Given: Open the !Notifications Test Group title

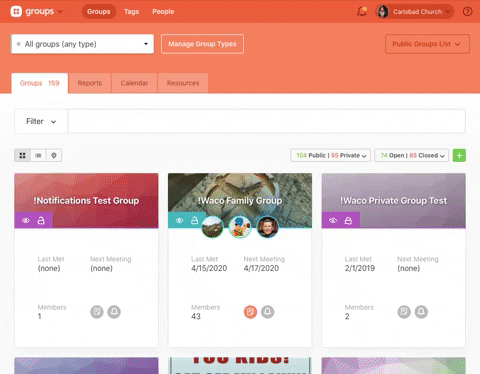Looking at the screenshot, I should pos(86,201).
